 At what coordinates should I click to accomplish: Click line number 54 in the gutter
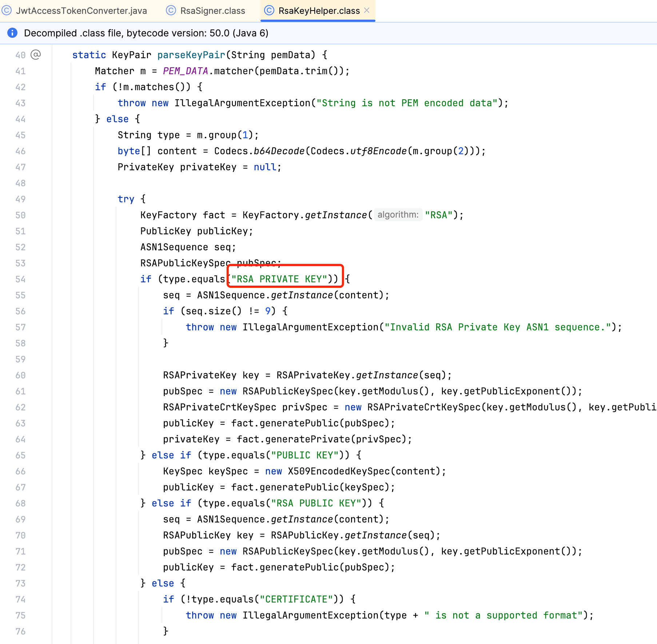tap(20, 279)
